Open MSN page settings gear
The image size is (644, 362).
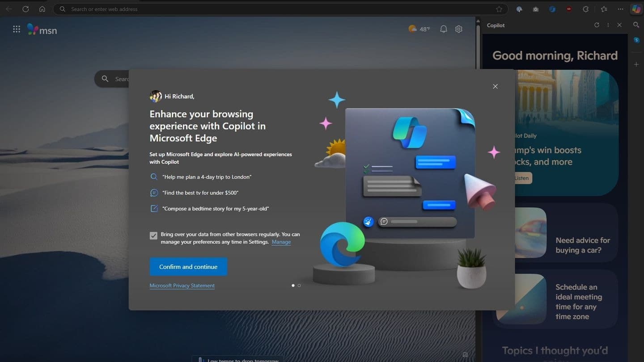[459, 29]
